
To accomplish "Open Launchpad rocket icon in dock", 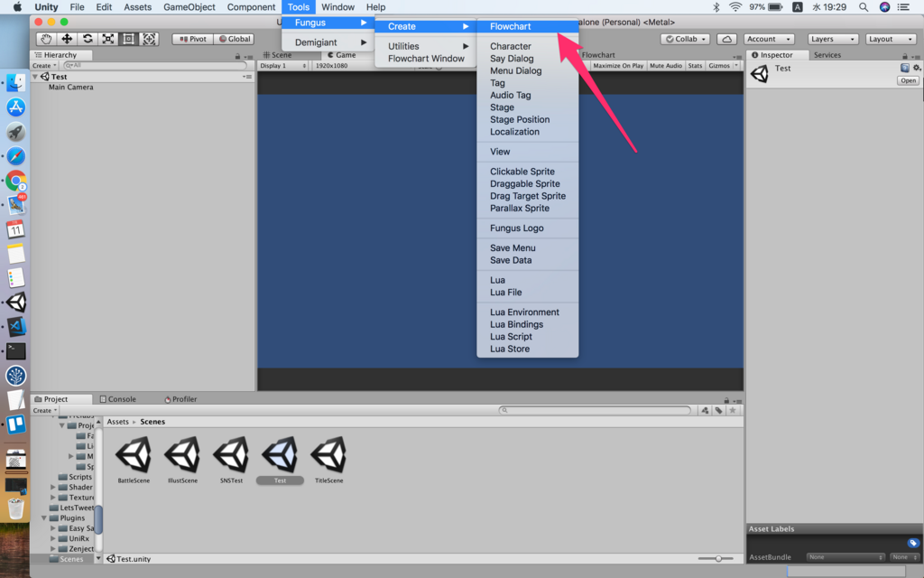I will pyautogui.click(x=16, y=132).
